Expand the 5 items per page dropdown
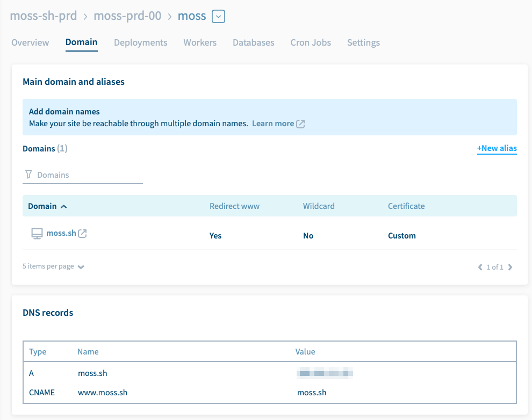Viewport: 532px width, 420px height. tap(53, 266)
